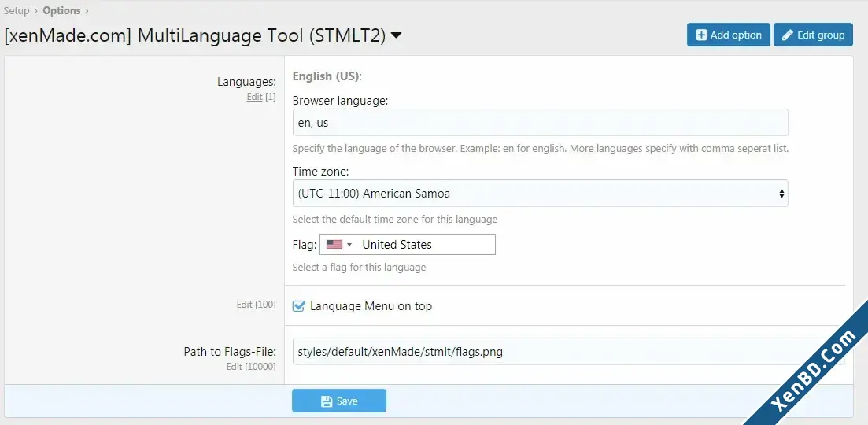Focus the Browser language input field
Viewport: 868px width, 425px height.
tap(541, 122)
